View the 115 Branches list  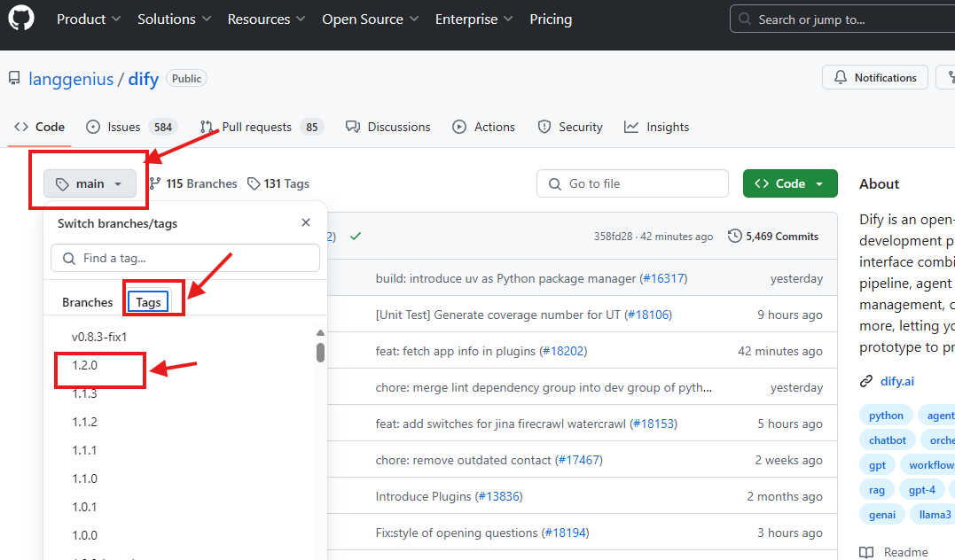point(193,183)
